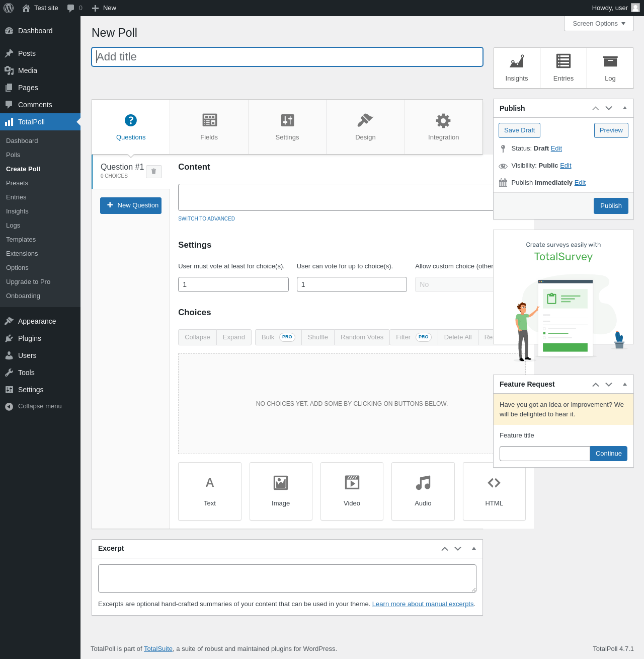Switch to the poll Settings tab

(x=287, y=127)
